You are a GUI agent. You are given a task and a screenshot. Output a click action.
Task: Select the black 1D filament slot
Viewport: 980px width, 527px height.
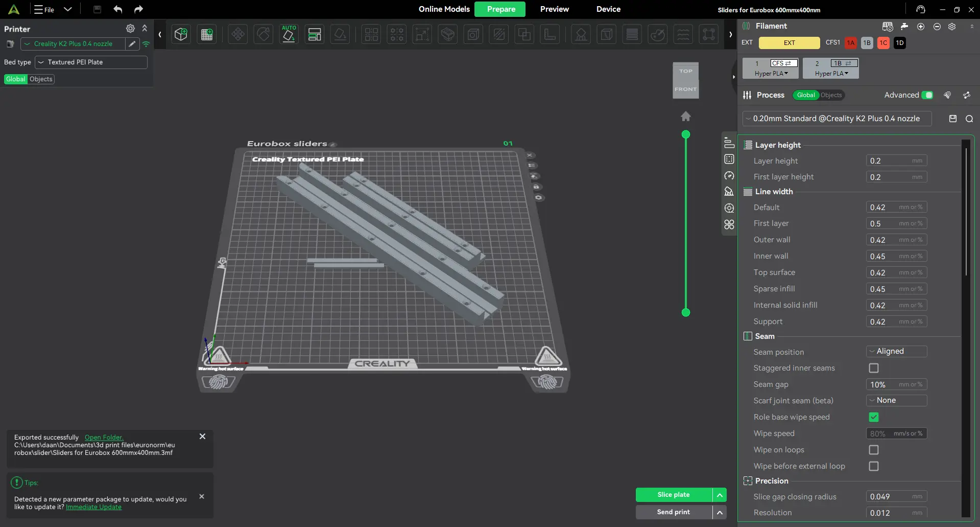click(900, 43)
